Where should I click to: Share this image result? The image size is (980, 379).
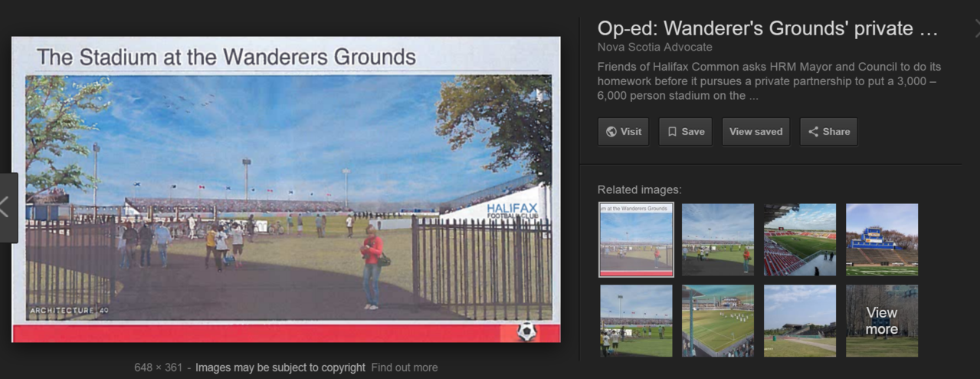[x=828, y=131]
